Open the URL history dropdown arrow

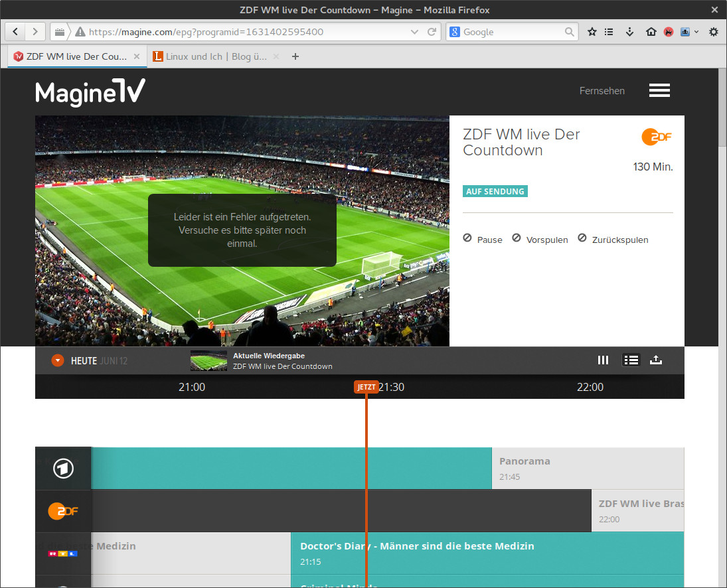415,32
